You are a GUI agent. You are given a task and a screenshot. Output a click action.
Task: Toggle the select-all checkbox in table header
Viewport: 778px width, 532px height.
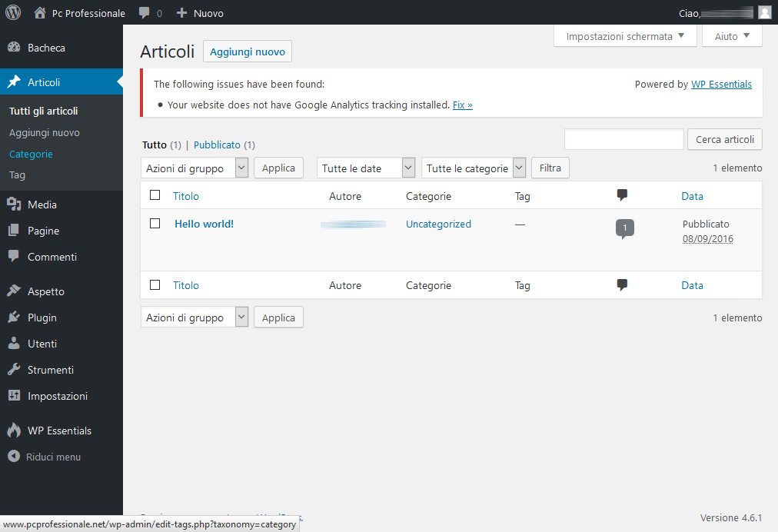tap(155, 195)
